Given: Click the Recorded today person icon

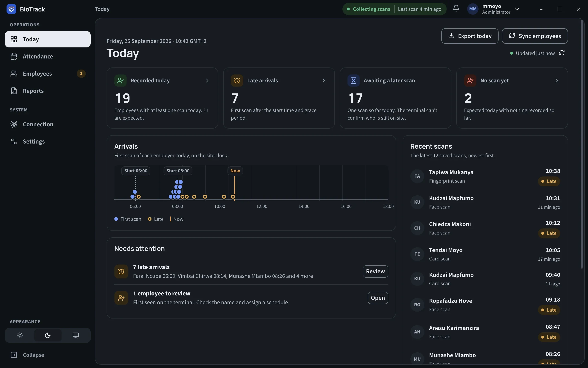Looking at the screenshot, I should coord(120,81).
